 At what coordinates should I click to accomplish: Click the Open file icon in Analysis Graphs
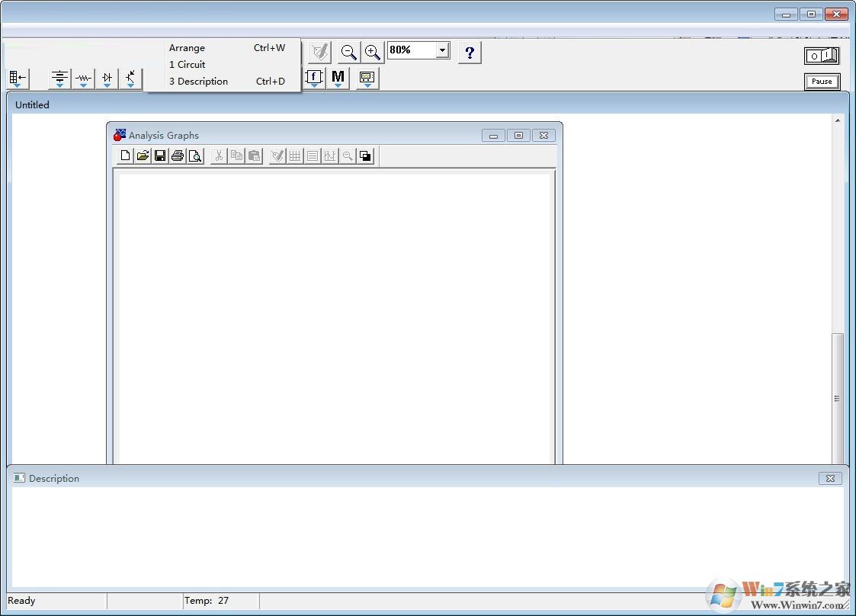tap(143, 156)
